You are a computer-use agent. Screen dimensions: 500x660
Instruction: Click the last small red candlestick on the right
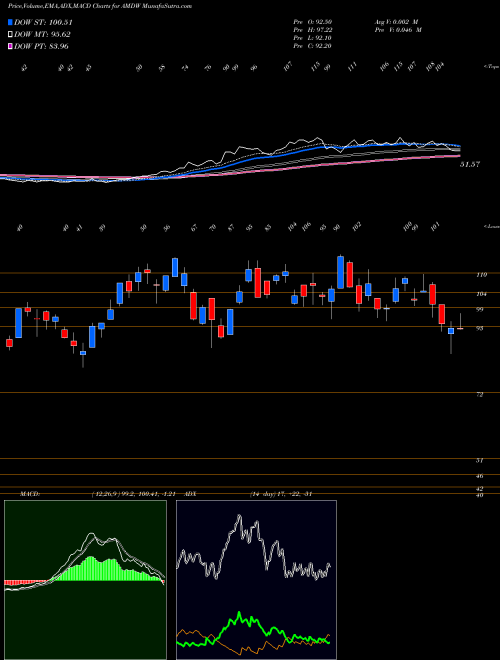point(460,328)
